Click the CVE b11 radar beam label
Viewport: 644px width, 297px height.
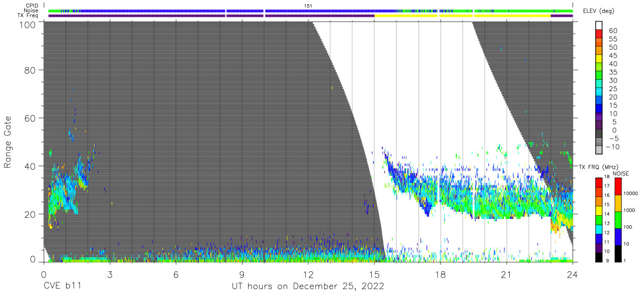point(62,287)
